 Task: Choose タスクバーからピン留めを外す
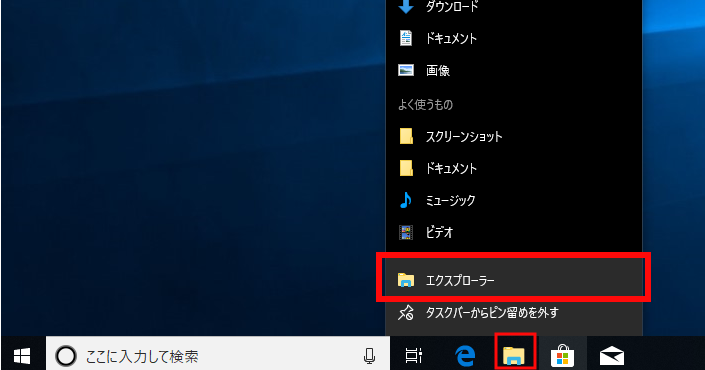point(514,312)
